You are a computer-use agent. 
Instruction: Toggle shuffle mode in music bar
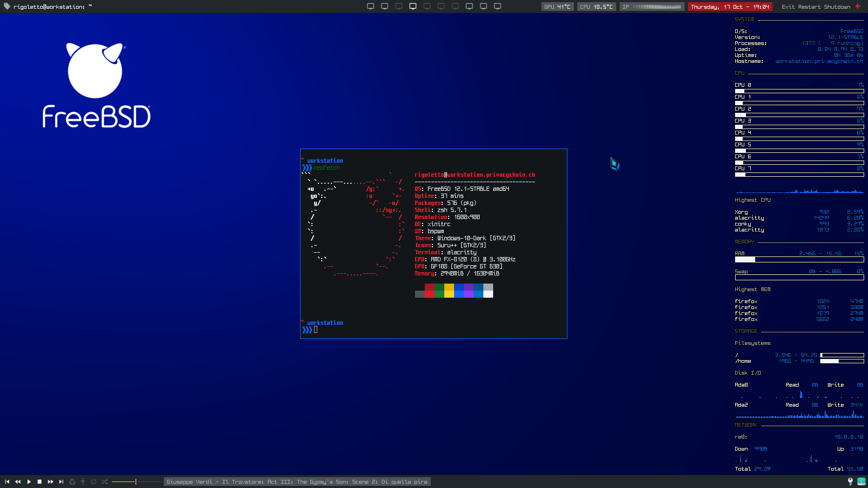coord(105,481)
